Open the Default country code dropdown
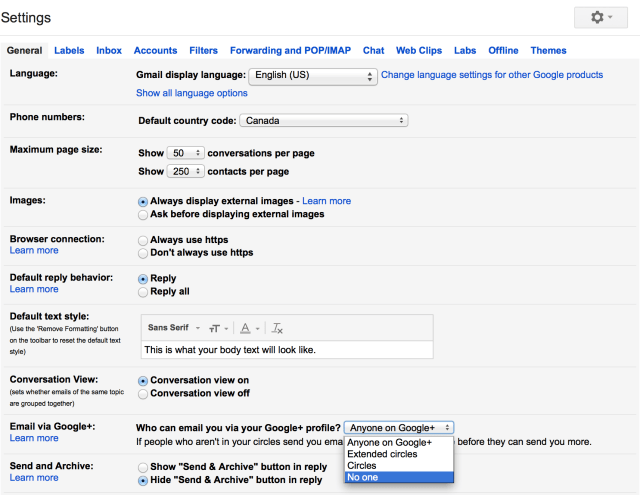640x495 pixels. (324, 120)
